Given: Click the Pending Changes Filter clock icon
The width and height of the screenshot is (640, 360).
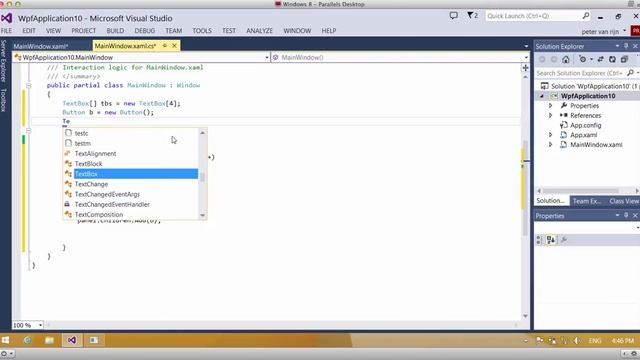Looking at the screenshot, I should [583, 60].
